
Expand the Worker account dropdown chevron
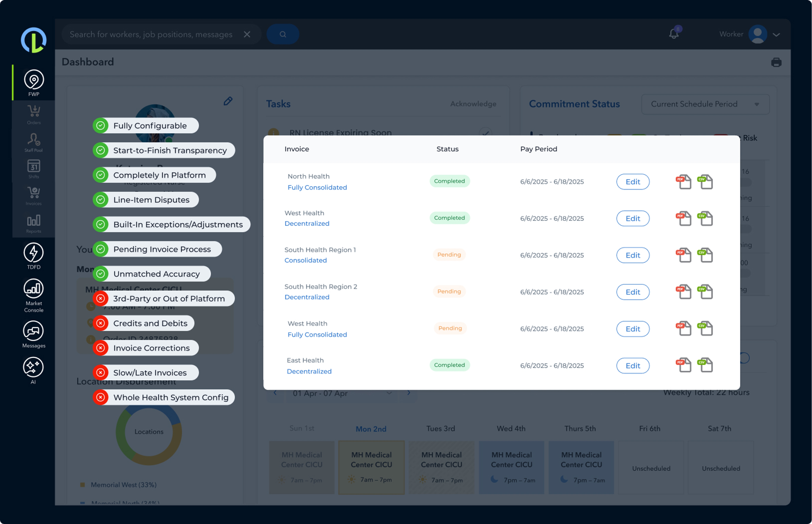776,35
